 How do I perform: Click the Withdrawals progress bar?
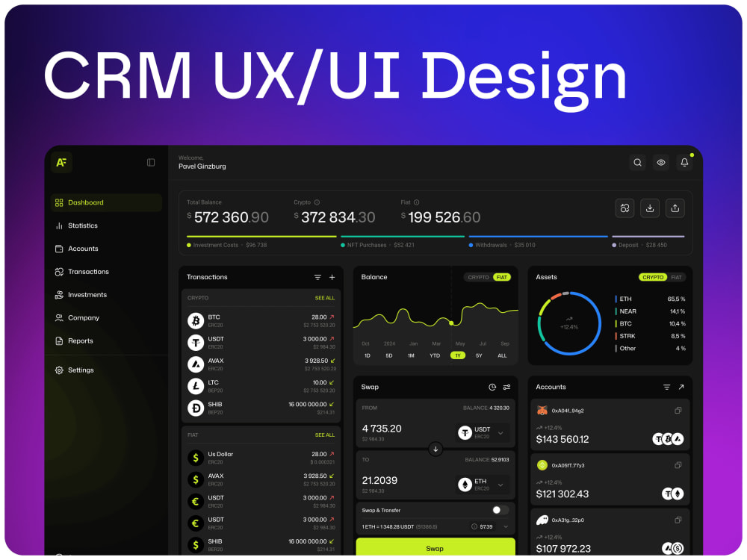(x=539, y=236)
